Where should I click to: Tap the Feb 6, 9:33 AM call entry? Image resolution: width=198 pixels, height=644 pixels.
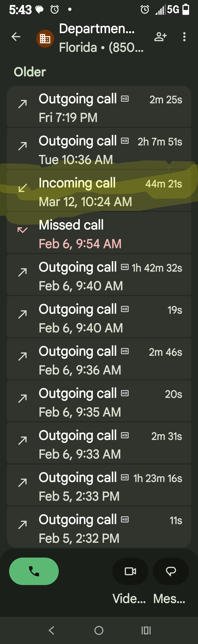pos(99,444)
